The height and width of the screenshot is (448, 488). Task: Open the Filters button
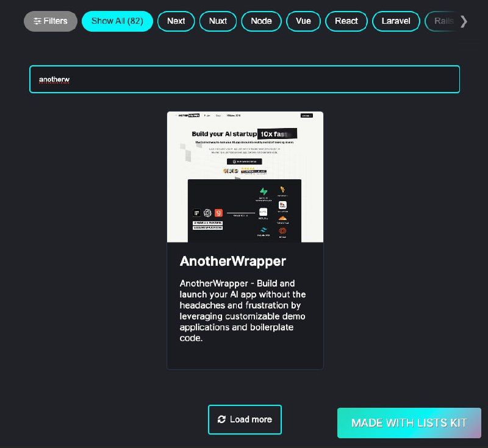point(51,21)
